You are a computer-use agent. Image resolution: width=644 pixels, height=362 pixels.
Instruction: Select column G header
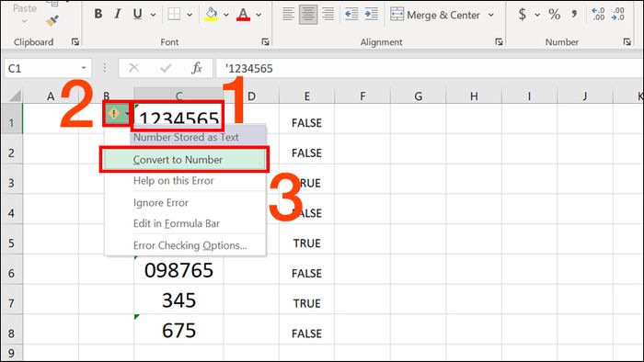[418, 96]
